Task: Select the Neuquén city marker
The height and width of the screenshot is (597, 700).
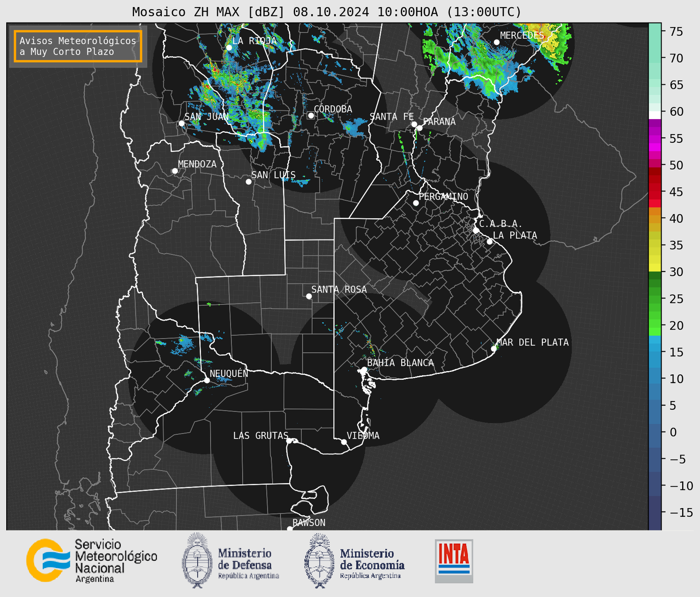Action: click(207, 380)
